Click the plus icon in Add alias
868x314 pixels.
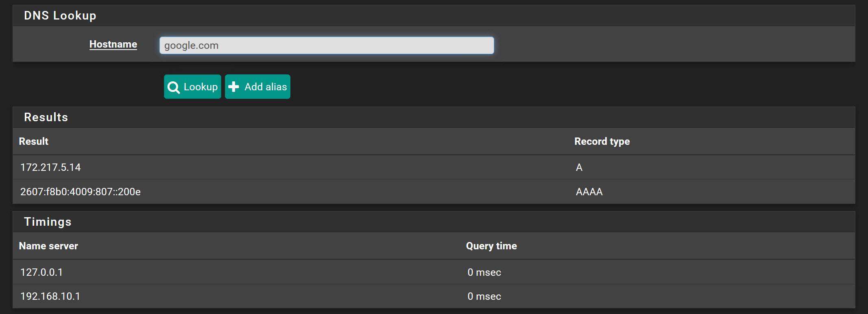(x=233, y=87)
